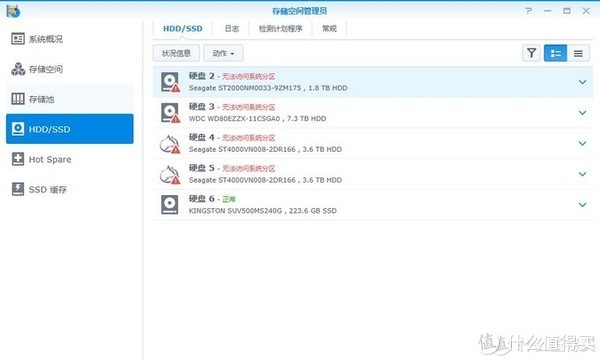
Task: Select HDD/SSD sidebar entry
Action: (70, 129)
